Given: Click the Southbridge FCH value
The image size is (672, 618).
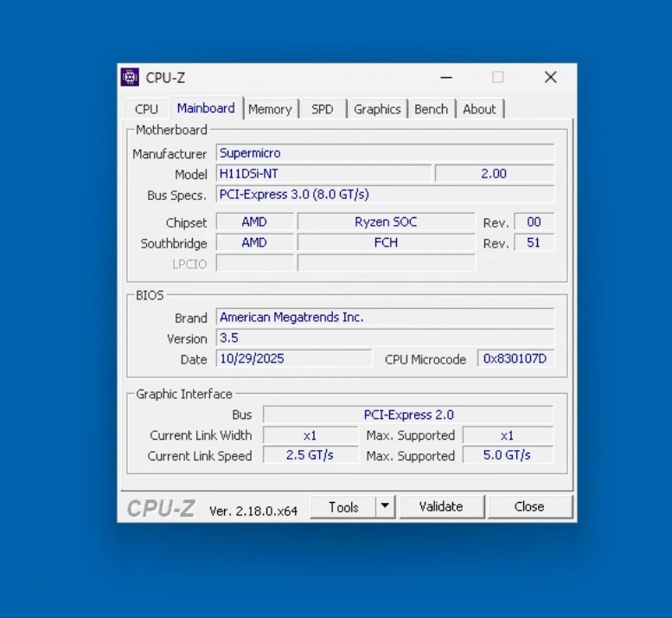Looking at the screenshot, I should click(386, 242).
